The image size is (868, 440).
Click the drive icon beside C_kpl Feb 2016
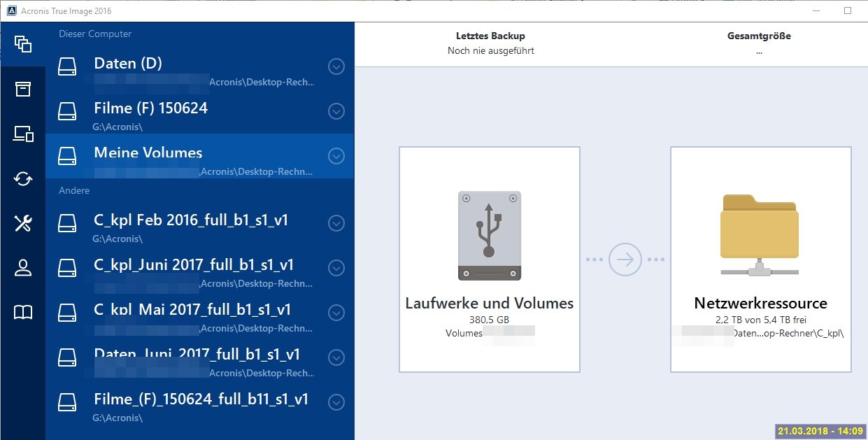pyautogui.click(x=67, y=223)
